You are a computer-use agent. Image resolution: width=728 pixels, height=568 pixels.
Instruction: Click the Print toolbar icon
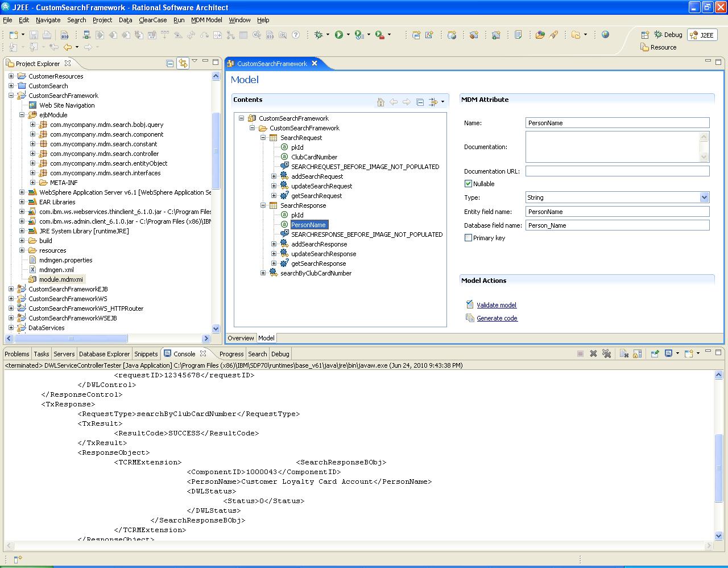47,35
